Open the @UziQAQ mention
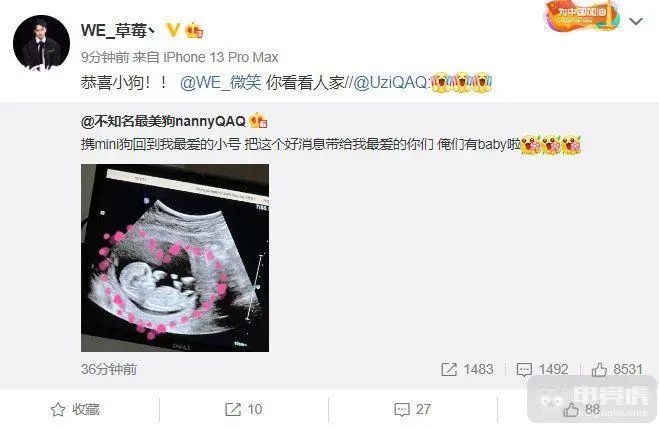The image size is (659, 426). [390, 82]
